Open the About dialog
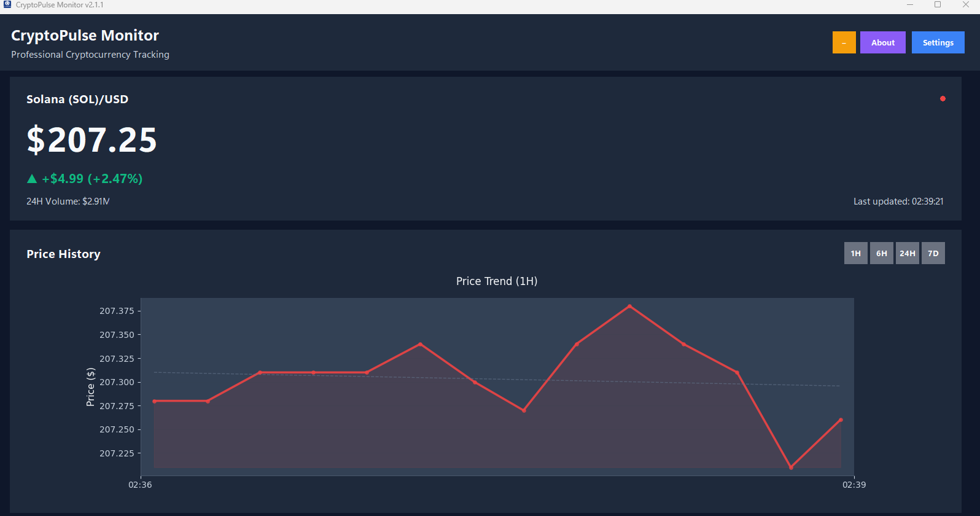Image resolution: width=980 pixels, height=516 pixels. click(882, 42)
